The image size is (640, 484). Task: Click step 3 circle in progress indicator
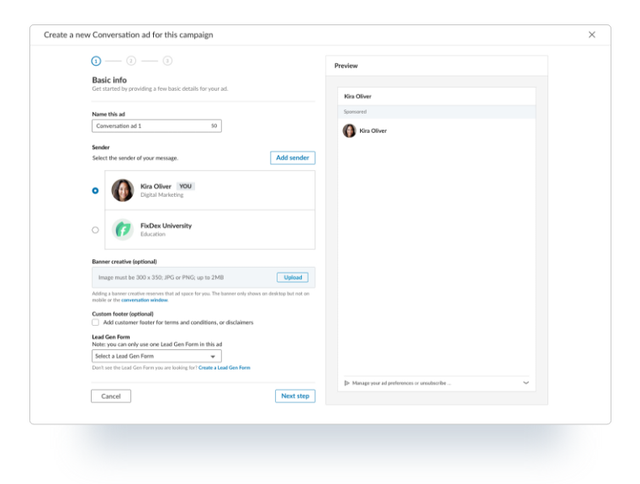tap(167, 61)
